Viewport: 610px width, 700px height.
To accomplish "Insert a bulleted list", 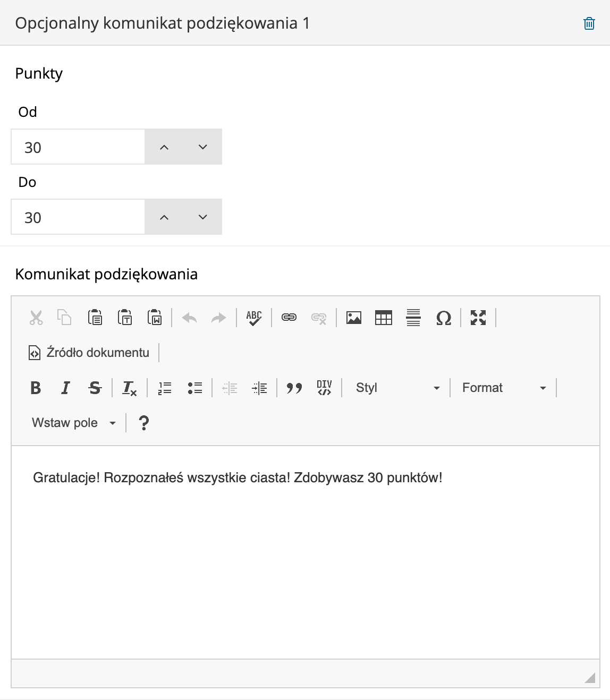I will coord(195,388).
